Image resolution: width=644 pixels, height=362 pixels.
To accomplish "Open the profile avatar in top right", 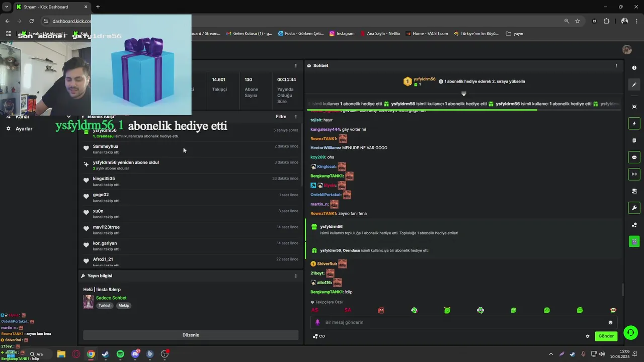I will (x=627, y=49).
